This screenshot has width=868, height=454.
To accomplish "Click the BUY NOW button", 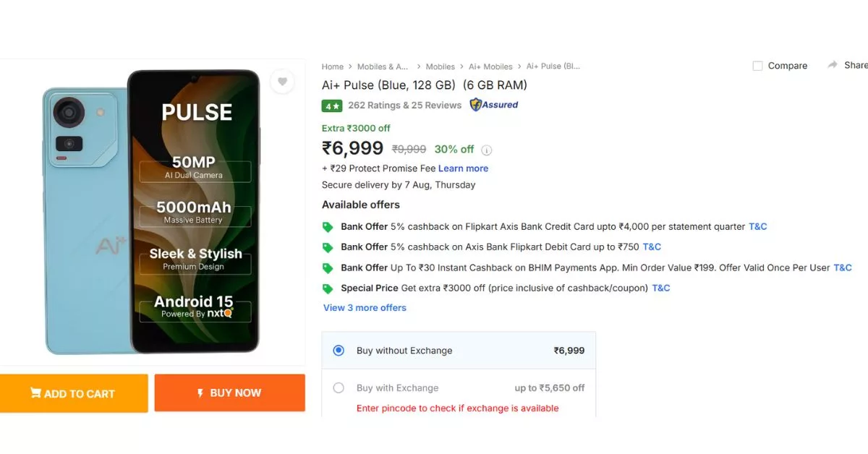I will click(x=229, y=393).
